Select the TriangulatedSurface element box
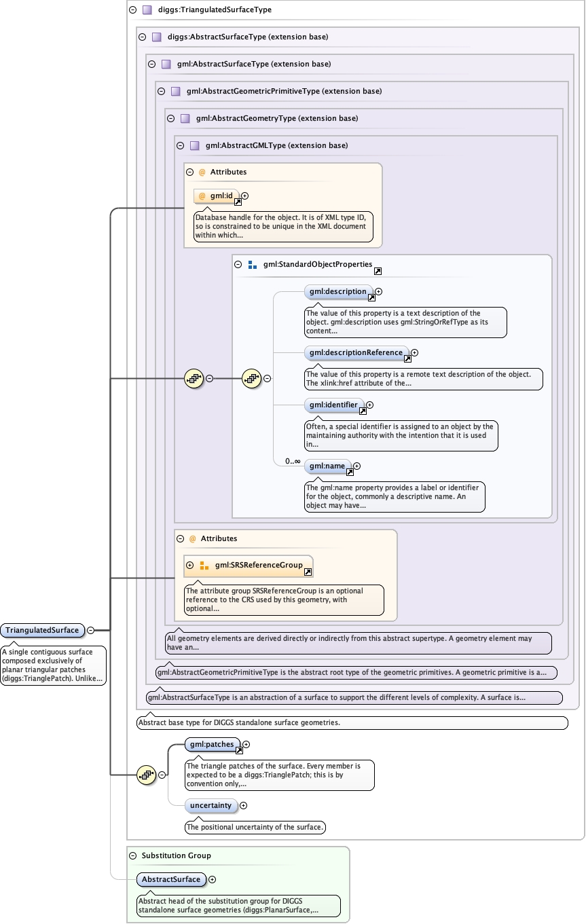The height and width of the screenshot is (924, 586). [42, 630]
